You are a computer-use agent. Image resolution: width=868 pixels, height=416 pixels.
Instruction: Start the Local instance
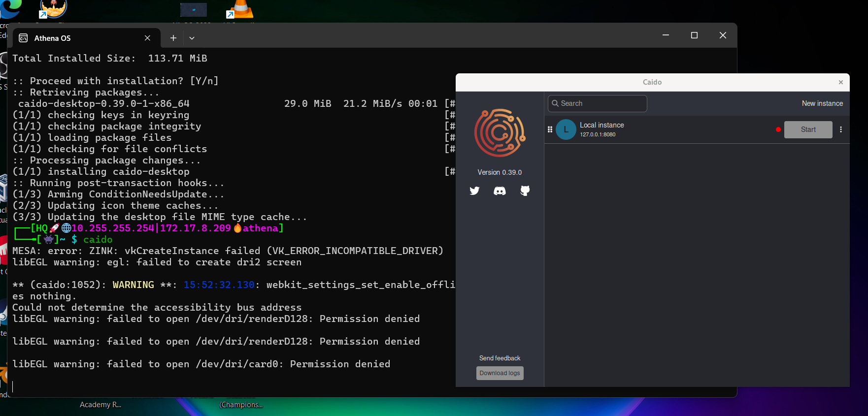coord(808,129)
